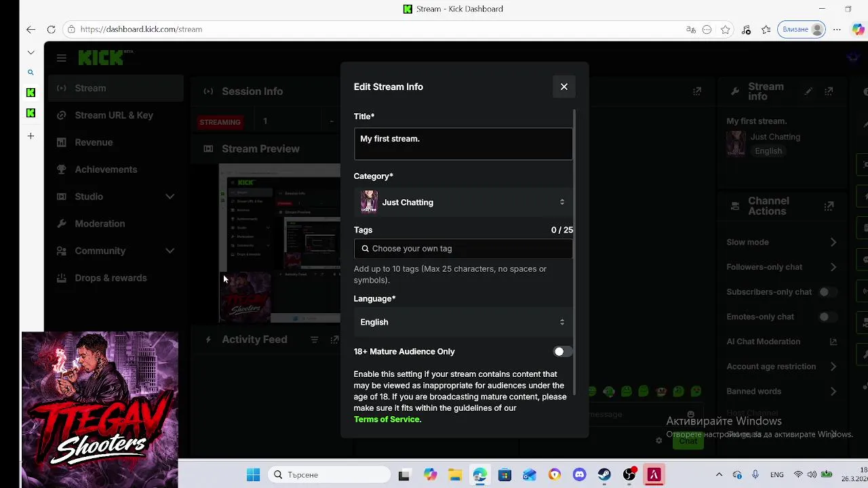Image resolution: width=868 pixels, height=488 pixels.
Task: Open the emoji picker in chat
Action: pyautogui.click(x=690, y=414)
